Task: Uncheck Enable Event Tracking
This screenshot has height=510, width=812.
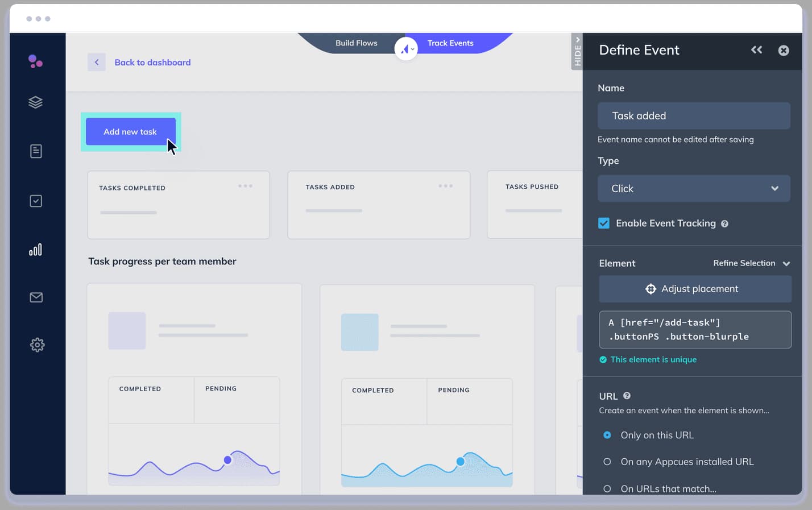Action: coord(603,223)
